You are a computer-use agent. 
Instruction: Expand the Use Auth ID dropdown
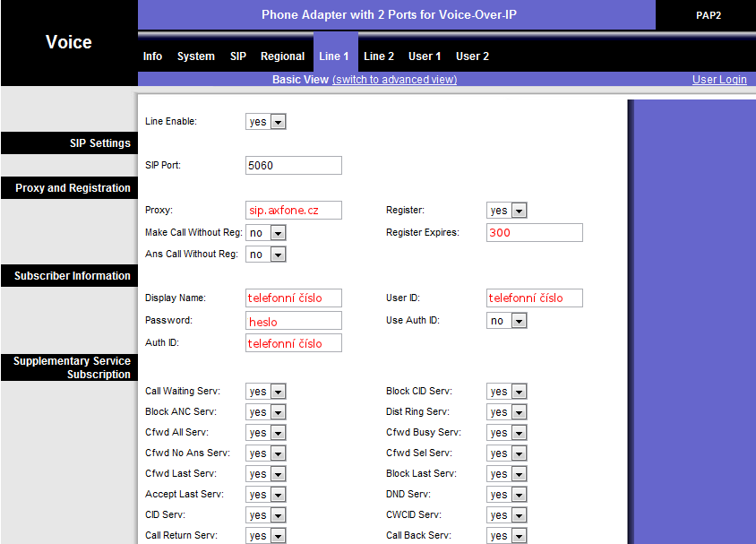pyautogui.click(x=507, y=321)
